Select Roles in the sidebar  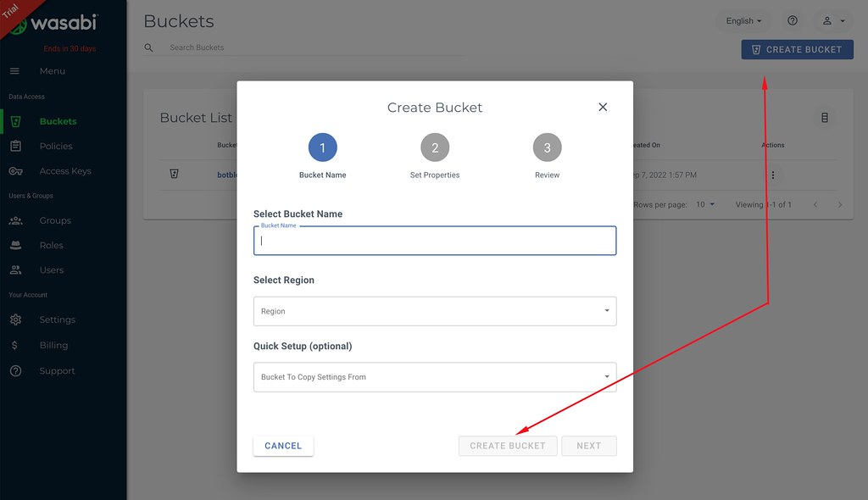(x=52, y=245)
